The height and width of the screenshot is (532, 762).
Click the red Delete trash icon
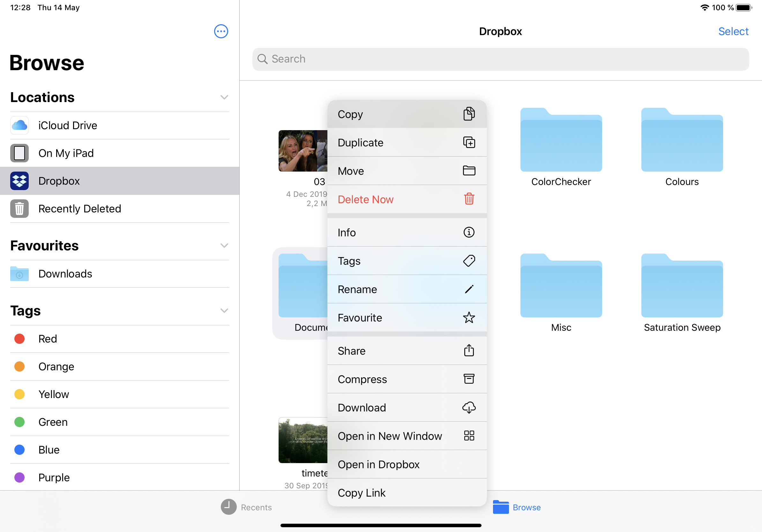pyautogui.click(x=469, y=199)
